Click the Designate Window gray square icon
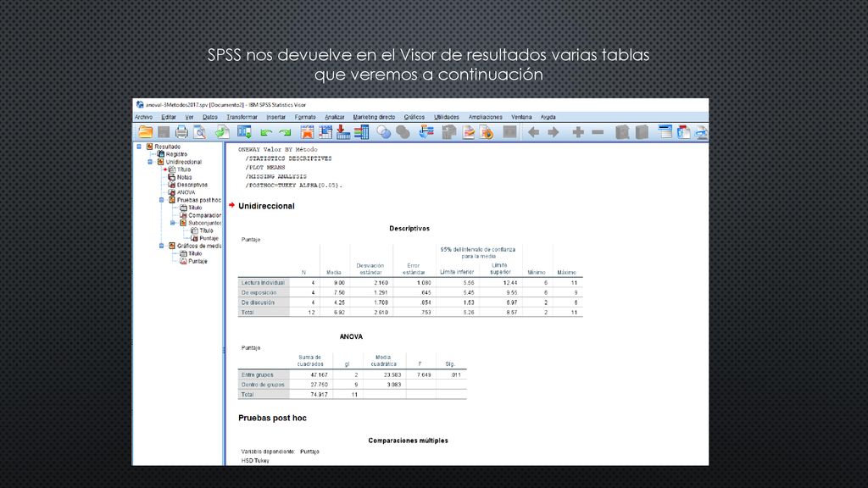 pyautogui.click(x=509, y=131)
